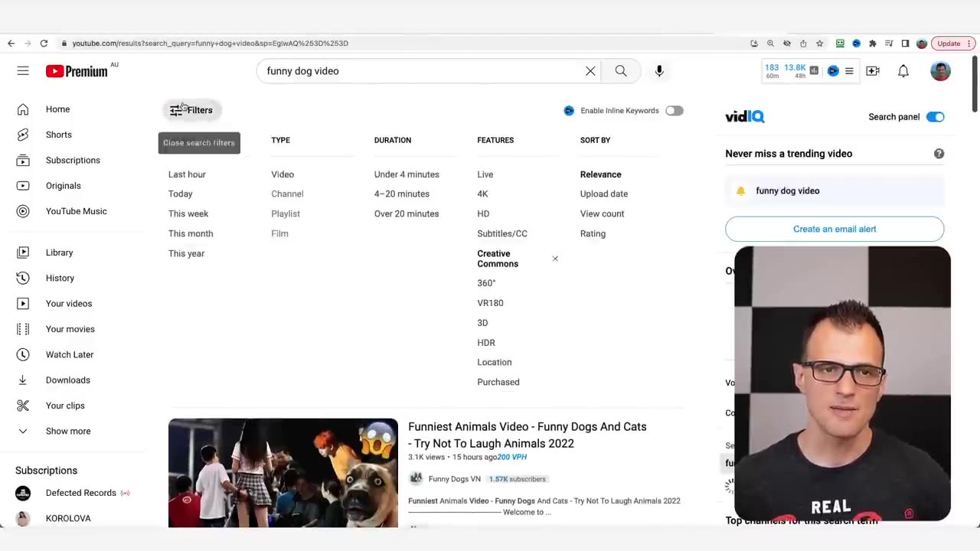Sort results by Relevance
980x551 pixels.
click(601, 174)
